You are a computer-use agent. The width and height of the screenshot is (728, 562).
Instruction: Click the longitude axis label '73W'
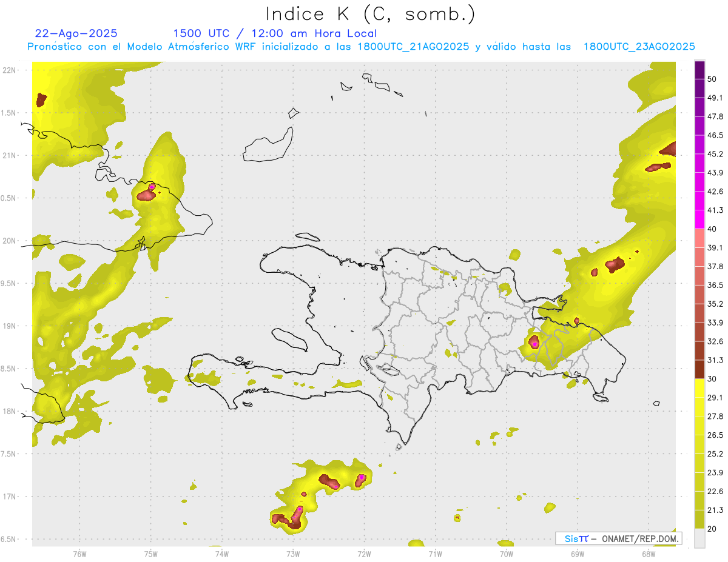point(293,554)
